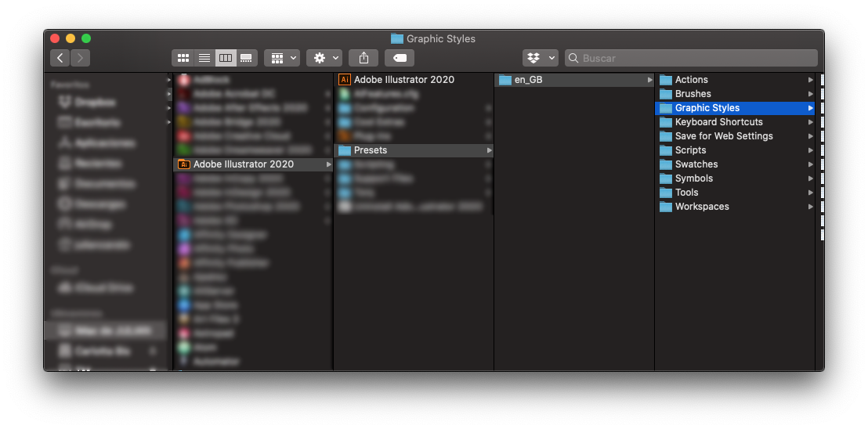Screen dimensions: 868x429
Task: Open the Swatches folder
Action: coord(735,164)
